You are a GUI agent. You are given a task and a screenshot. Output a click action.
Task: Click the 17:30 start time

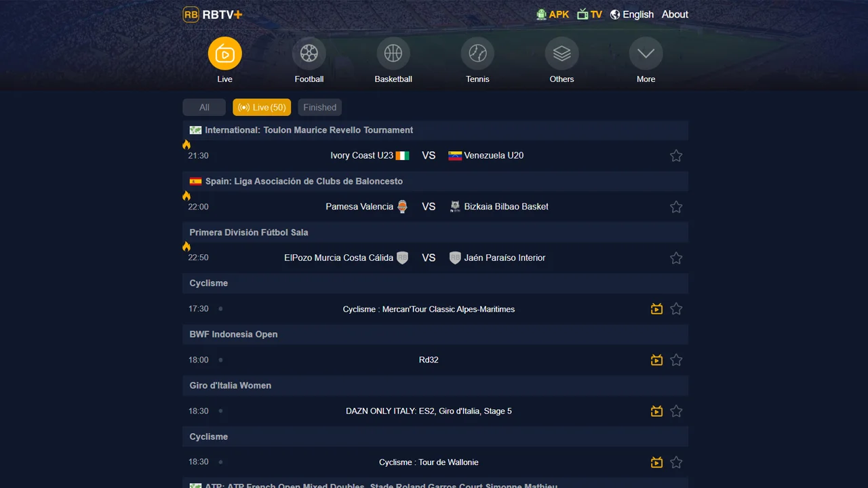pyautogui.click(x=199, y=309)
